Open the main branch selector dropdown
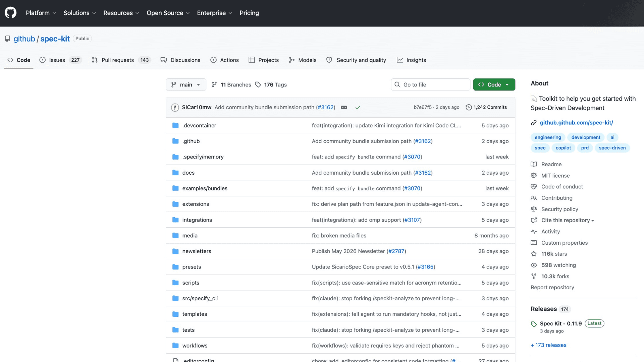Viewport: 644px width, 362px height. [186, 84]
